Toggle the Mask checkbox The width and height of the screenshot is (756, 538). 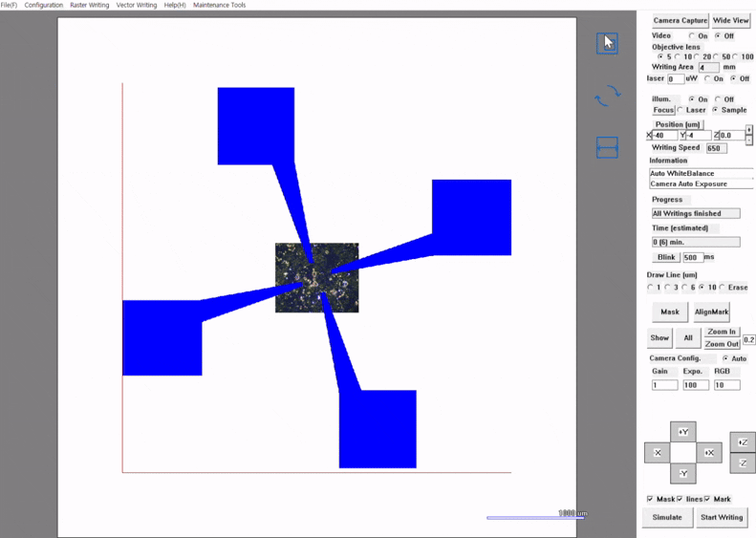651,499
